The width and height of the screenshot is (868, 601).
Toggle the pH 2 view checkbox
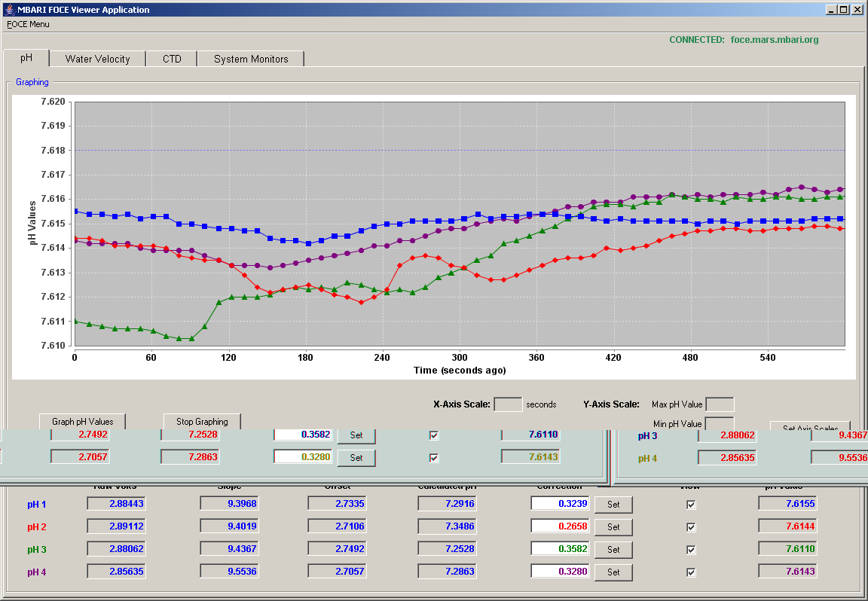[x=691, y=527]
